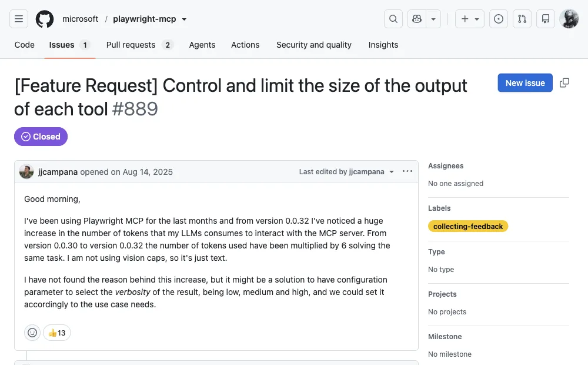Add a reaction with the smiley icon
This screenshot has width=588, height=365.
(x=32, y=333)
